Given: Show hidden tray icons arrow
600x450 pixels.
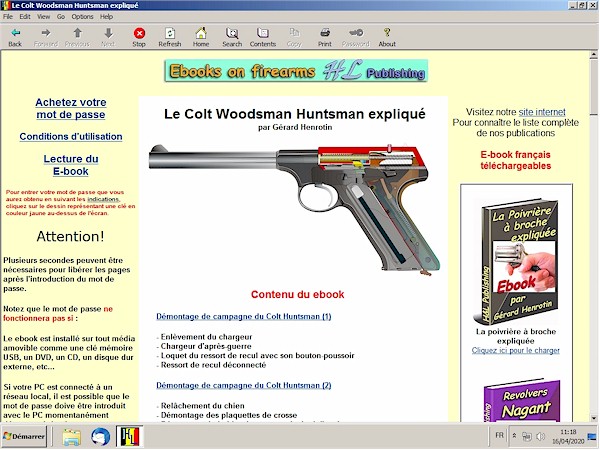Looking at the screenshot, I should coord(514,436).
